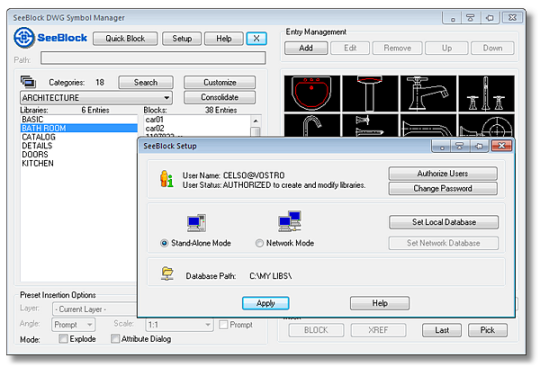
Task: Click the Path input field
Action: (x=153, y=58)
